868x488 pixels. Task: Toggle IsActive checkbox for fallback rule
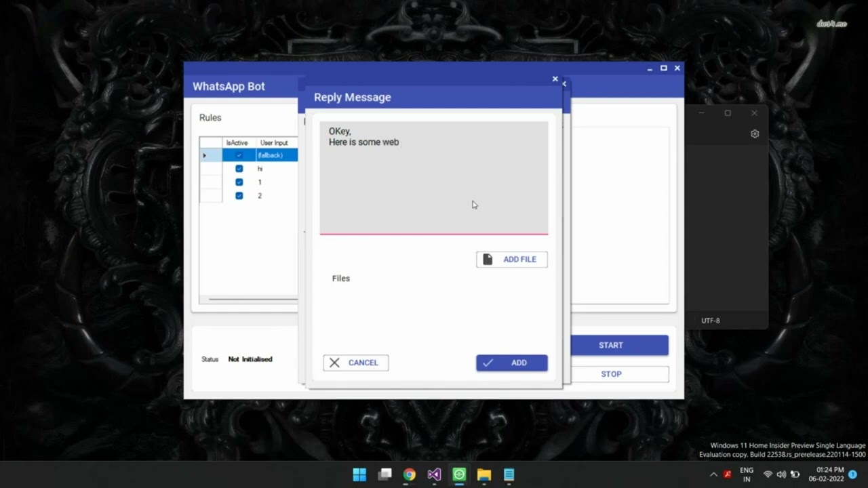(x=239, y=155)
